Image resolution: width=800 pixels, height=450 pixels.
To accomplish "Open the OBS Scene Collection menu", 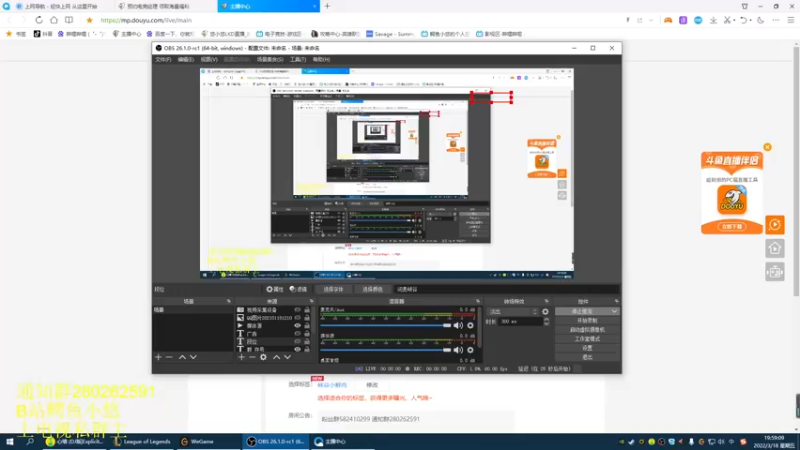I will (270, 60).
